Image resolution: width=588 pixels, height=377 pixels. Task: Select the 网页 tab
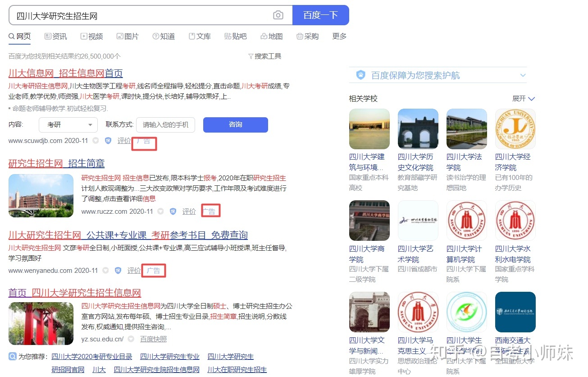coord(20,36)
